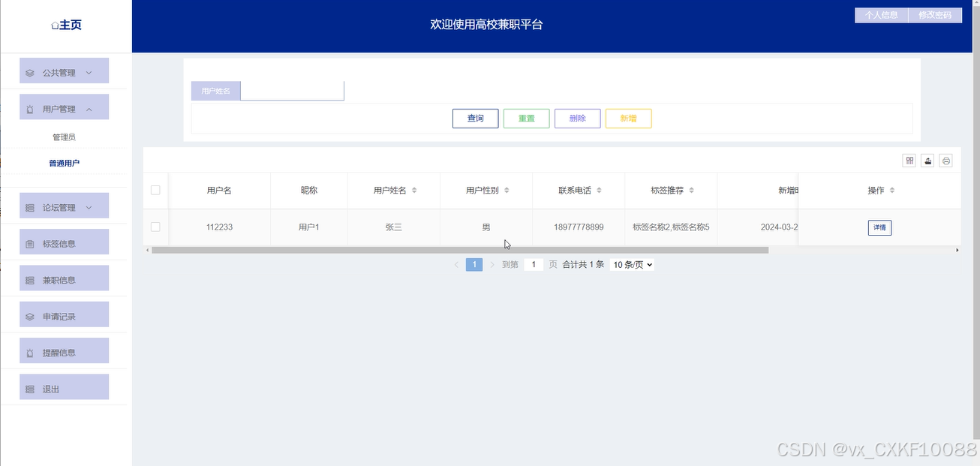Click page number 1 button
The width and height of the screenshot is (980, 466).
pos(474,265)
